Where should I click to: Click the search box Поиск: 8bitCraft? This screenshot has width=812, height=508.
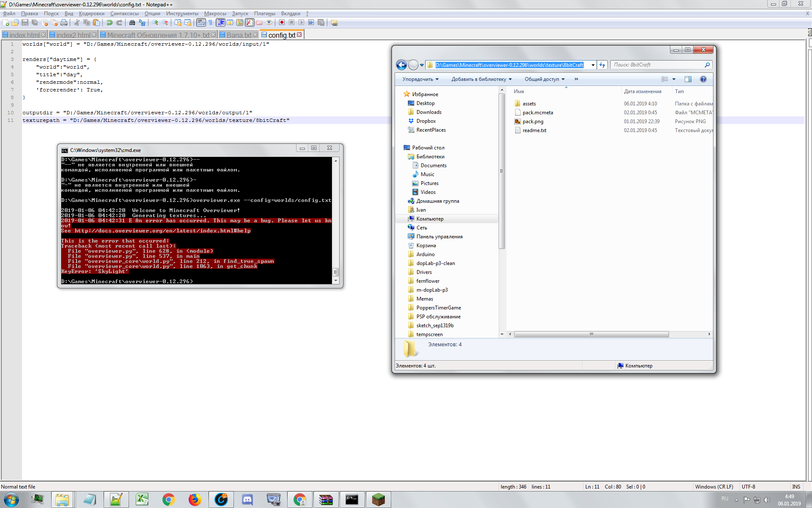pos(661,65)
